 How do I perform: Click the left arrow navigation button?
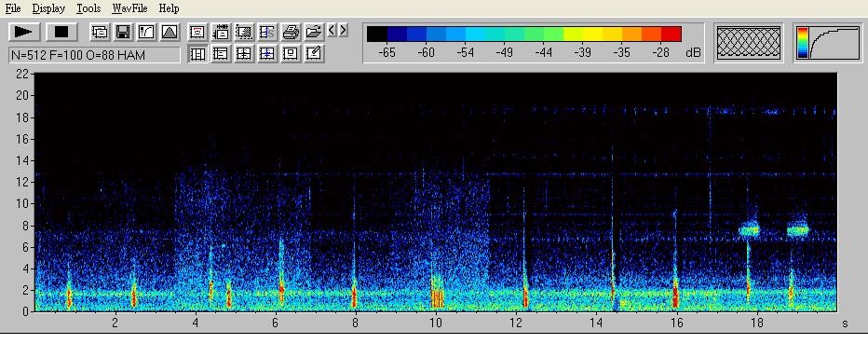click(x=332, y=30)
